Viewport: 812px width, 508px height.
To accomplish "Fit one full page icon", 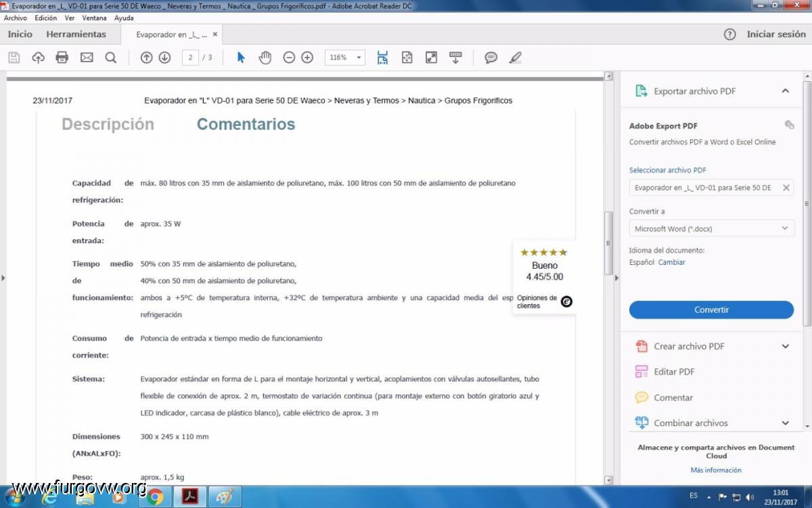I will pos(407,58).
